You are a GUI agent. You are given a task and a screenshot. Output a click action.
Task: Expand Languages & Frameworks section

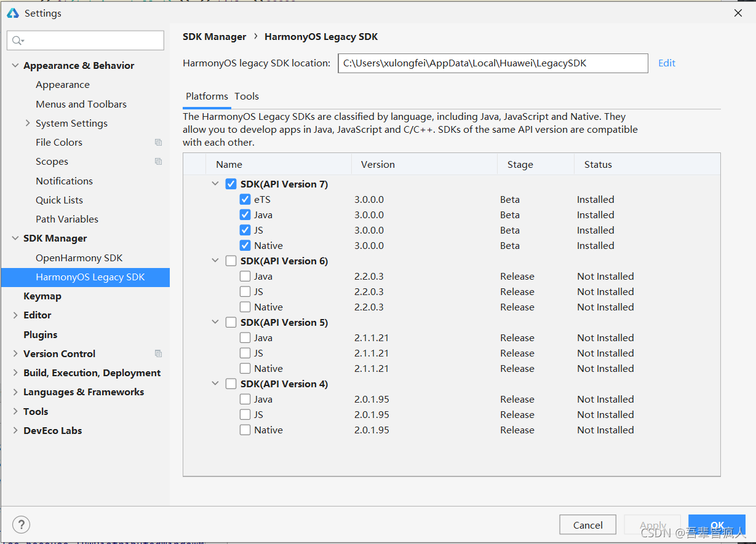tap(15, 392)
